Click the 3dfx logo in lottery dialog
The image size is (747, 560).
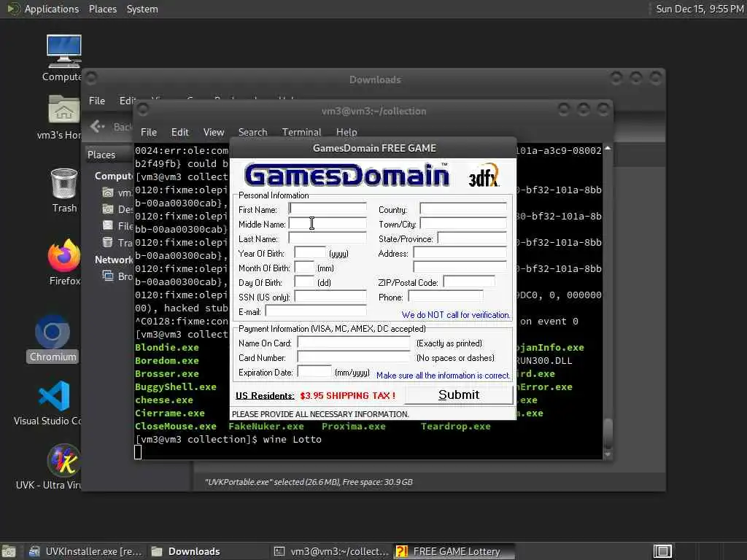click(484, 176)
